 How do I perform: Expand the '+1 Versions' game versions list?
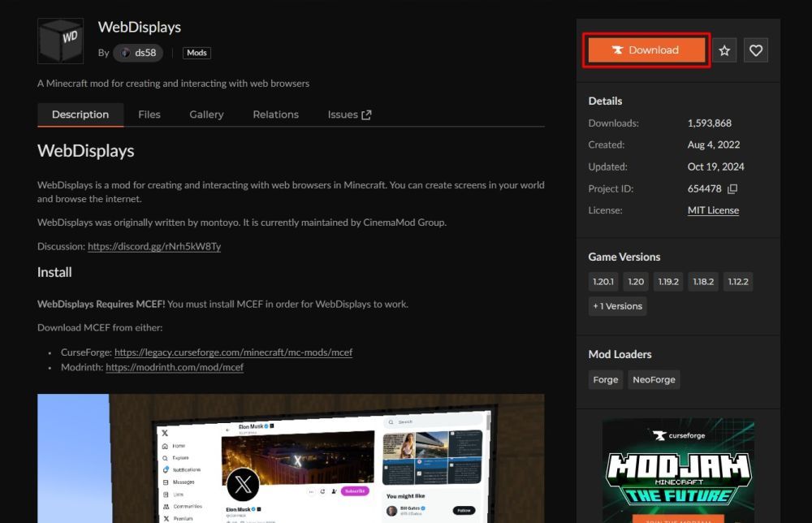click(617, 306)
